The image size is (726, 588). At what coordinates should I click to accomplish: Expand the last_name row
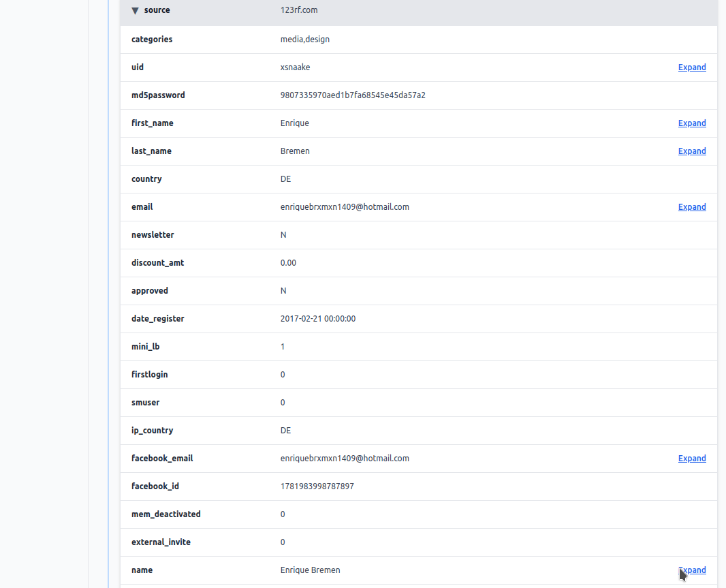(x=692, y=151)
